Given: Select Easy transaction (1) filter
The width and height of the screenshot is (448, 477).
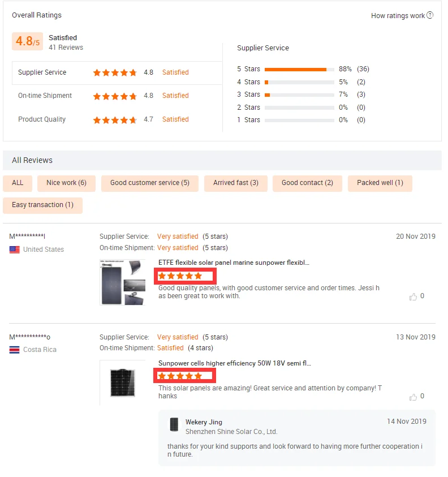Looking at the screenshot, I should pos(42,205).
